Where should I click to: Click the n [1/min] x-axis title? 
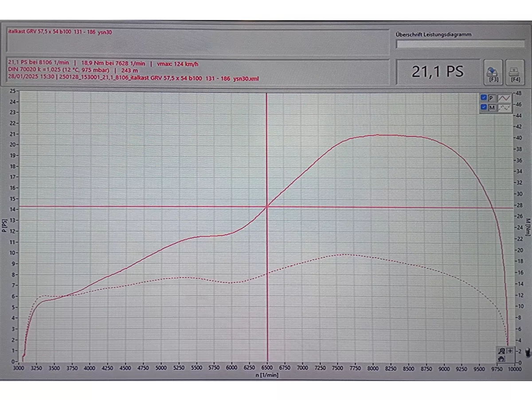pos(267,375)
